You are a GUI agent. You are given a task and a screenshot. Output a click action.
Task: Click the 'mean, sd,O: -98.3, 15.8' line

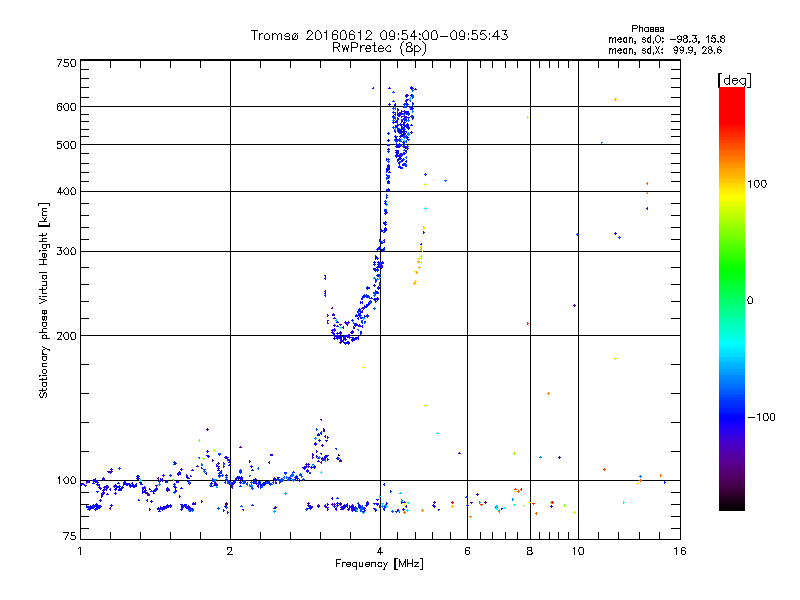666,39
